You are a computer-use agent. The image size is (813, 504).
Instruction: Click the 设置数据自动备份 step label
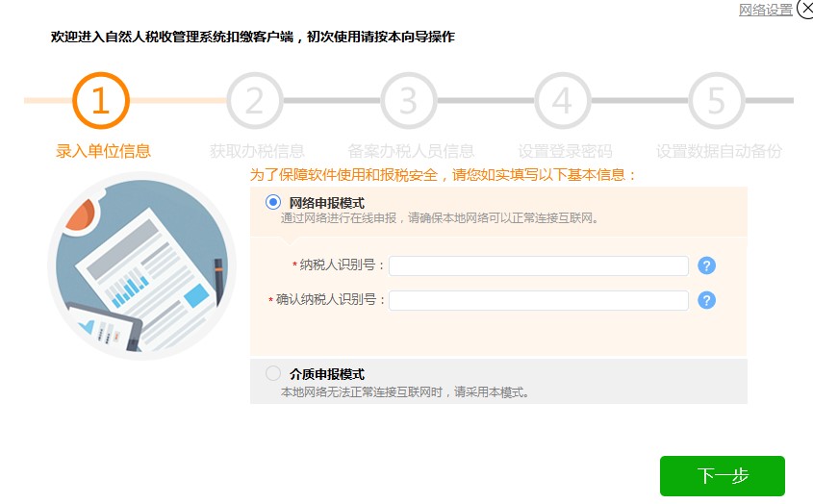coord(719,151)
